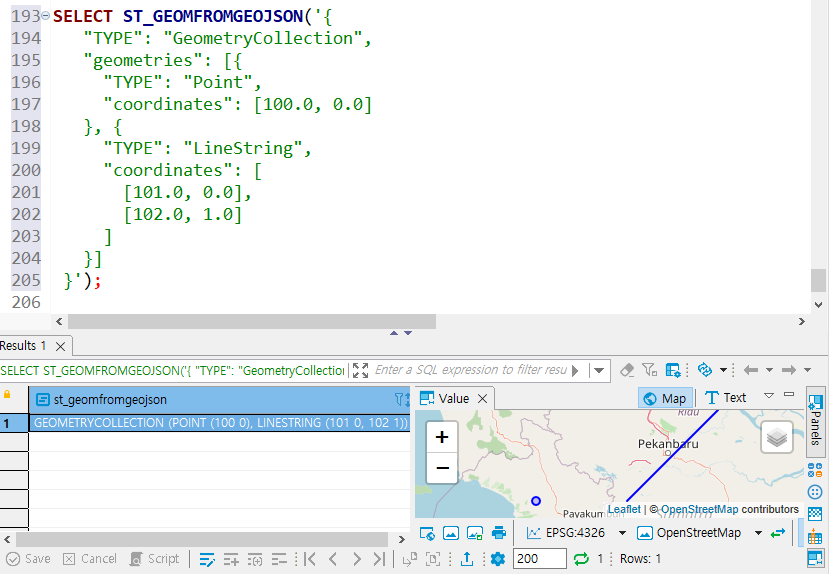The height and width of the screenshot is (574, 829).
Task: Open the forward history dropdown
Action: (807, 370)
